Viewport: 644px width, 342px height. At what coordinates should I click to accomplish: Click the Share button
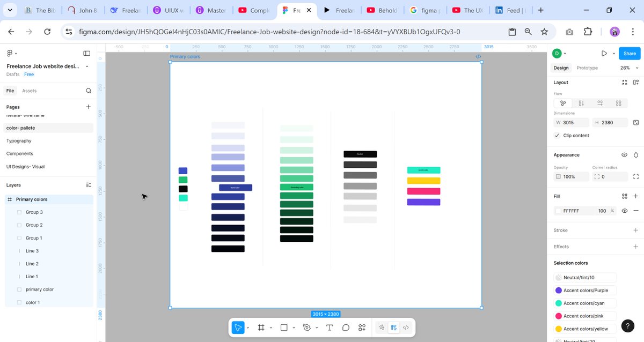click(x=629, y=53)
